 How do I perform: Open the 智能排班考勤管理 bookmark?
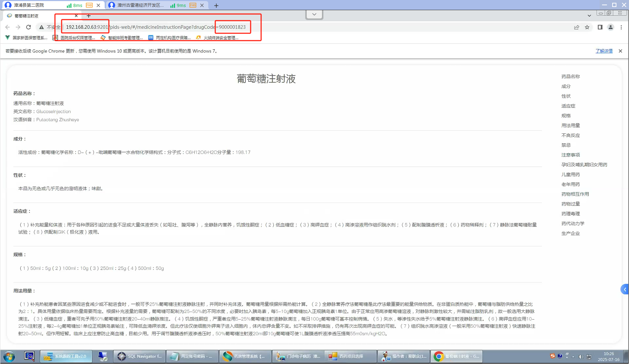point(122,37)
